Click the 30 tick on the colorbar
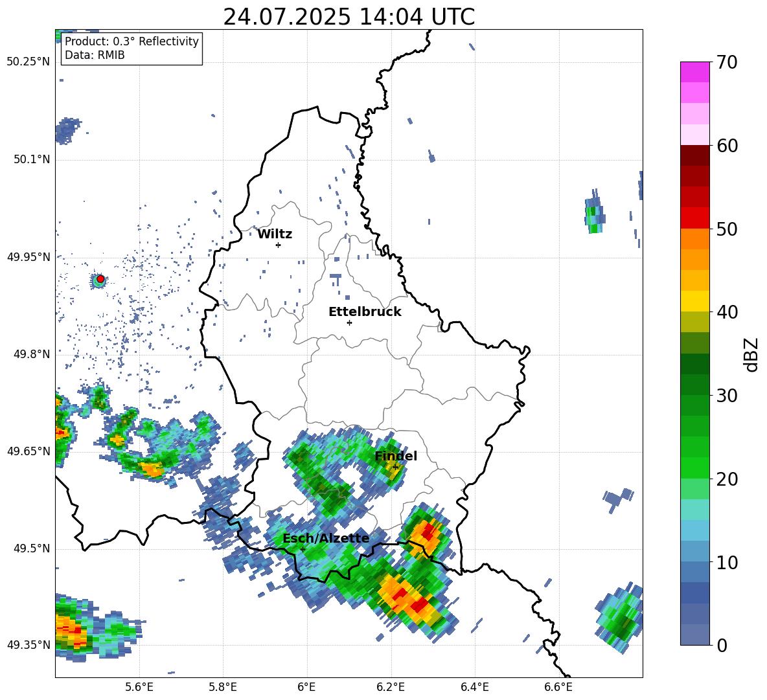Viewport: 767px width, 700px height. 727,396
